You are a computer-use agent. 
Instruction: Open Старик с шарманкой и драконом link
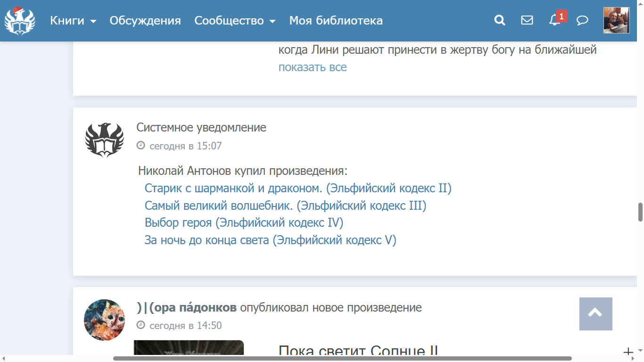tap(297, 189)
